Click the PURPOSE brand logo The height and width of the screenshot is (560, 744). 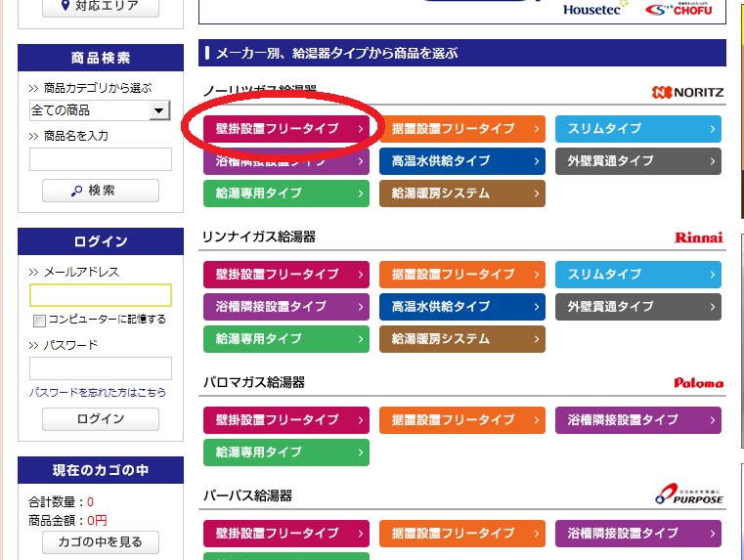pyautogui.click(x=689, y=495)
